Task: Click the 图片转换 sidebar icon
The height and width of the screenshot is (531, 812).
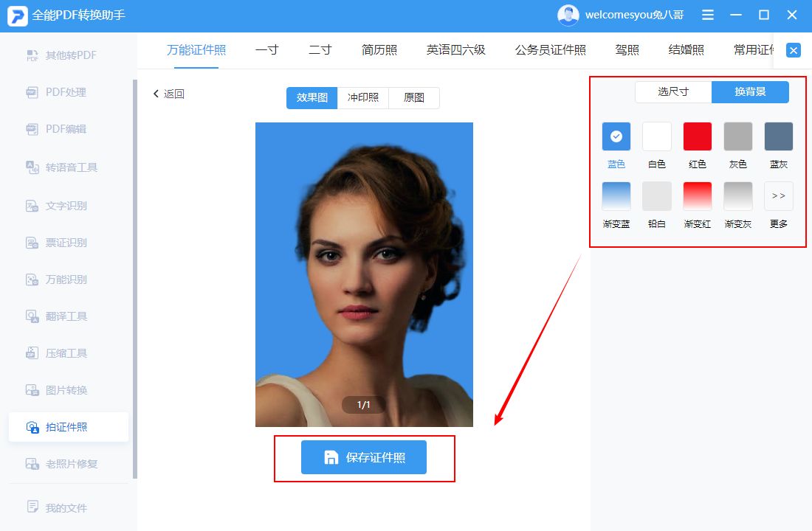Action: point(32,390)
